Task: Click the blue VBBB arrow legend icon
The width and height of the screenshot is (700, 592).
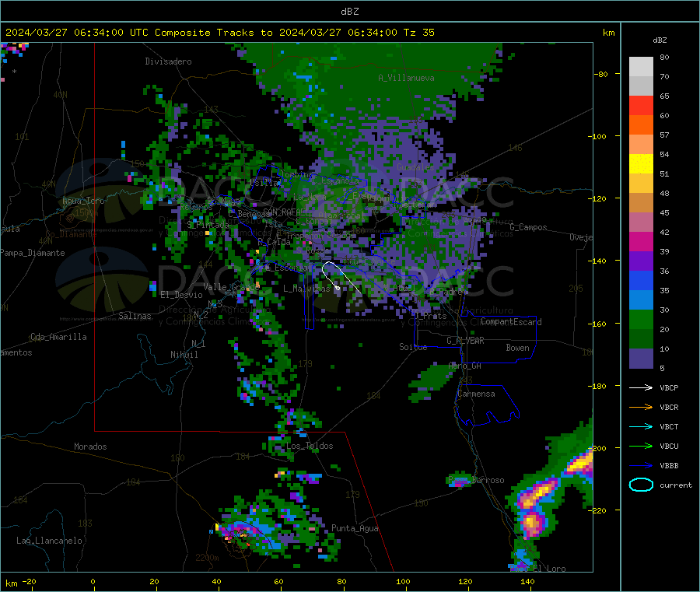Action: 641,466
